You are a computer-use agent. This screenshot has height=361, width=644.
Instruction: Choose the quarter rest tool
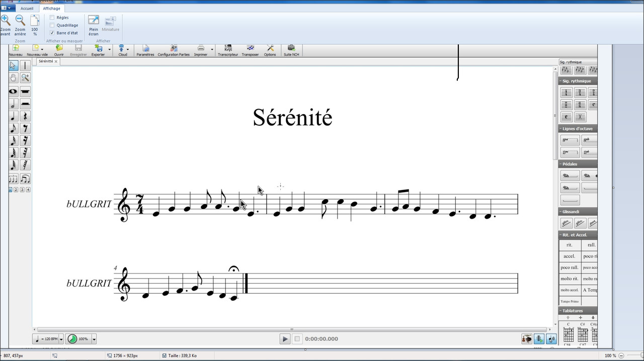25,116
